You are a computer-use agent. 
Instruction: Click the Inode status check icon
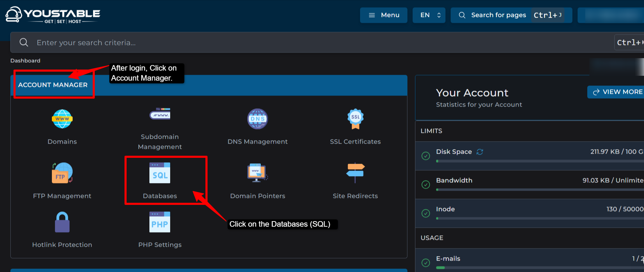coord(426,213)
